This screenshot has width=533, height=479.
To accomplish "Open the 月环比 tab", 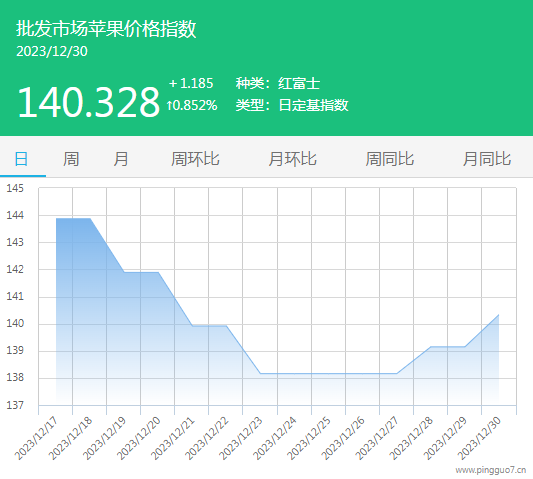I will [x=292, y=159].
